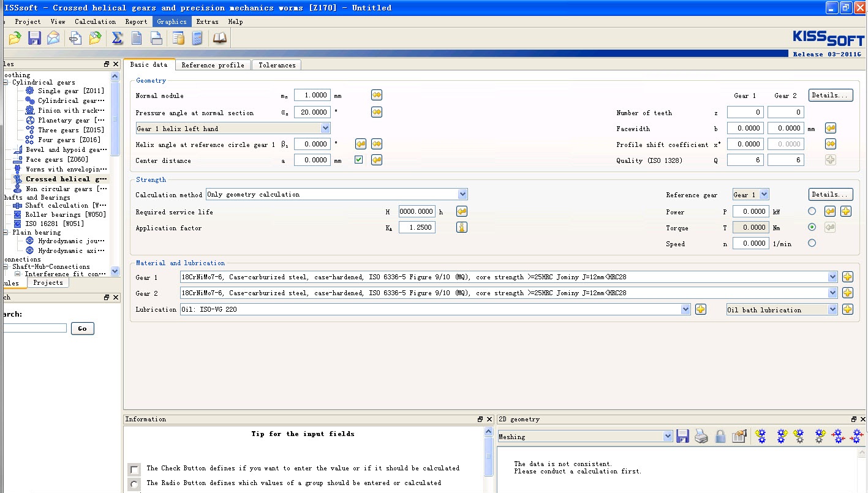The width and height of the screenshot is (868, 493).
Task: Toggle the Center distance checkbox
Action: (358, 160)
